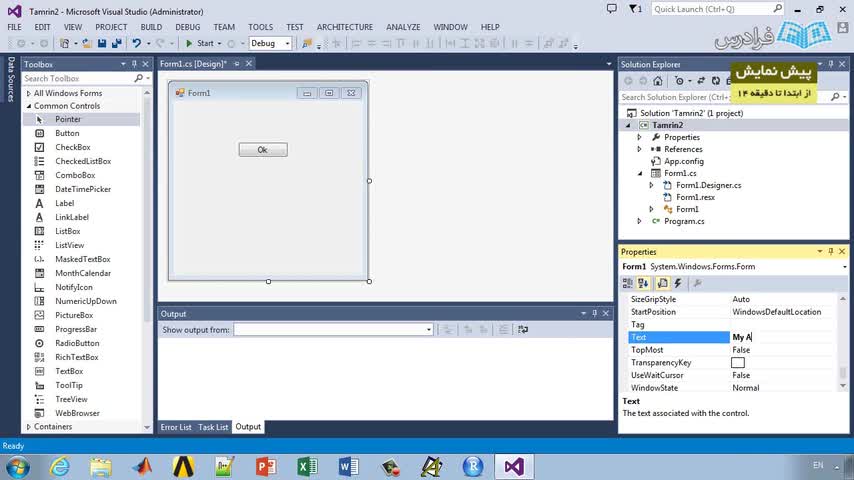
Task: Open PowerPoint from the taskbar
Action: [266, 467]
